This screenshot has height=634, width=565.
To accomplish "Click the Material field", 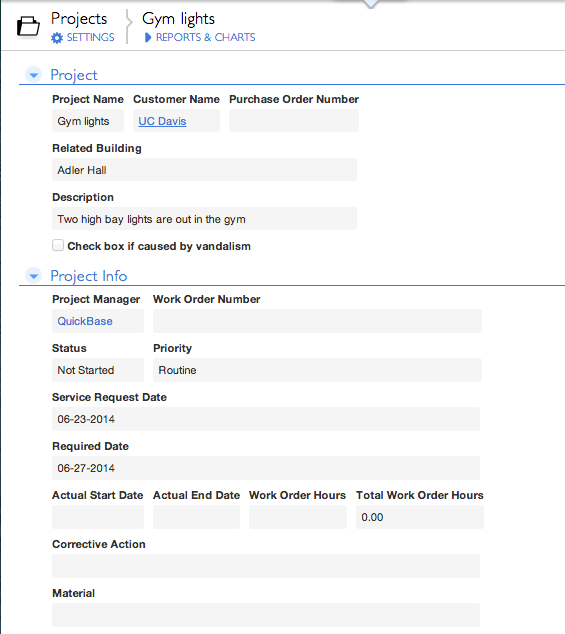I will 266,615.
